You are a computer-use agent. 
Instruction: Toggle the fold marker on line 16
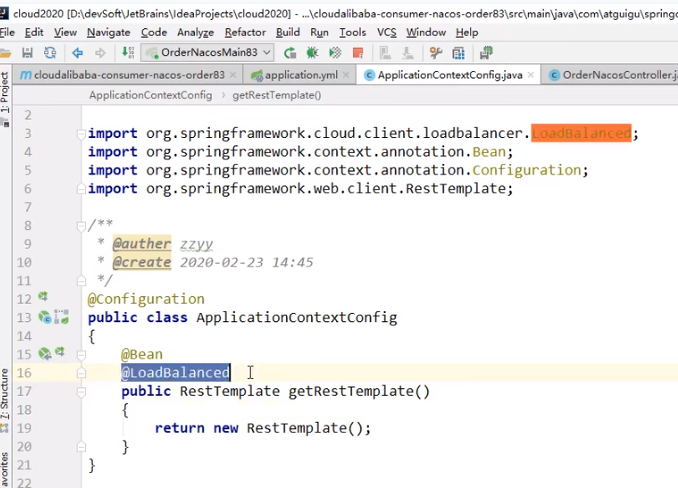pos(81,373)
